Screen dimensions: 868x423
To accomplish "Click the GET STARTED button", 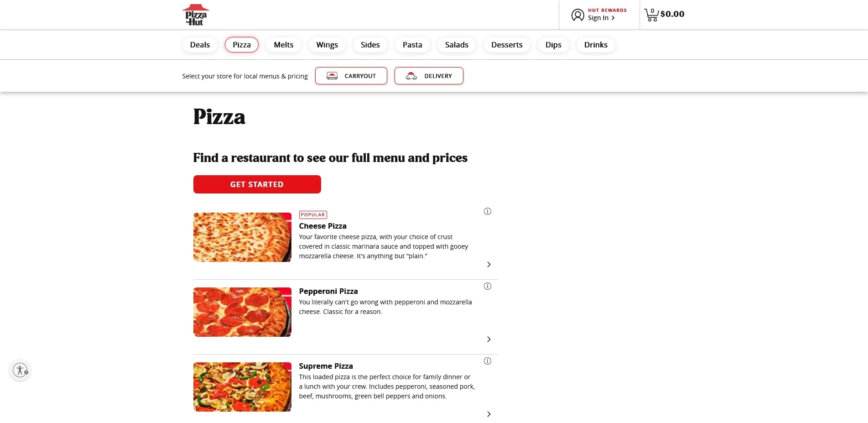I will (x=257, y=184).
